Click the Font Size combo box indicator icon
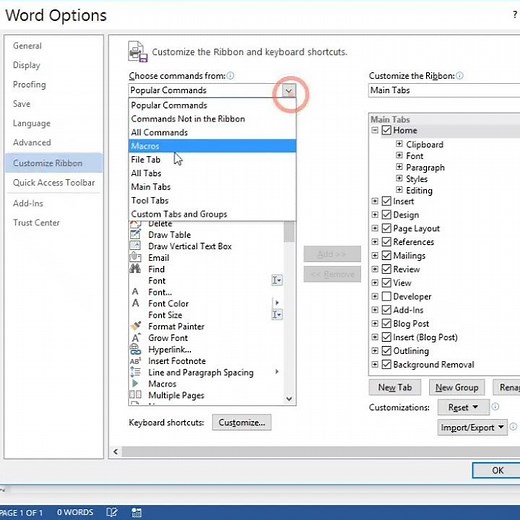Screen dimensions: 520x520 point(277,315)
